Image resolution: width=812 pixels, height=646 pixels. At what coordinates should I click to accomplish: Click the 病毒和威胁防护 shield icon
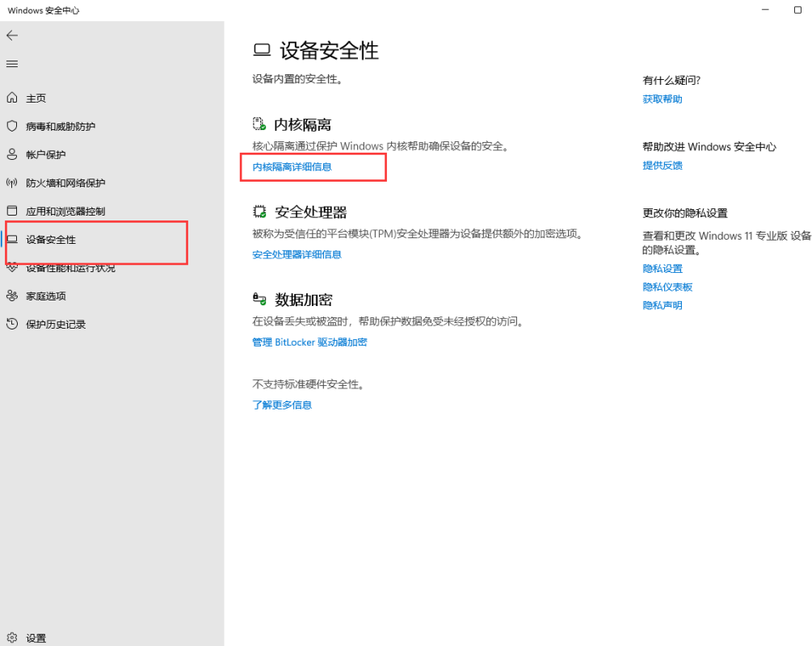pyautogui.click(x=12, y=126)
